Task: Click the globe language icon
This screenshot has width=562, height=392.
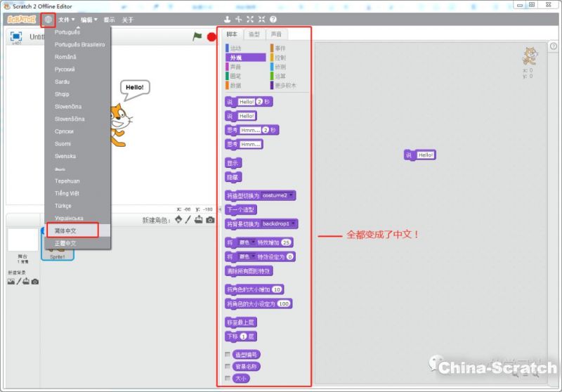Action: (48, 20)
